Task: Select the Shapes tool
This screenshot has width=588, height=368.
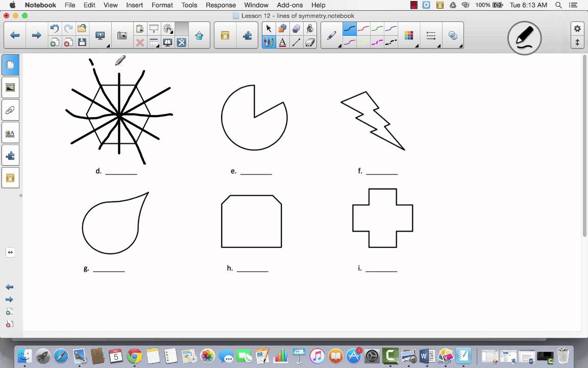Action: (x=282, y=29)
